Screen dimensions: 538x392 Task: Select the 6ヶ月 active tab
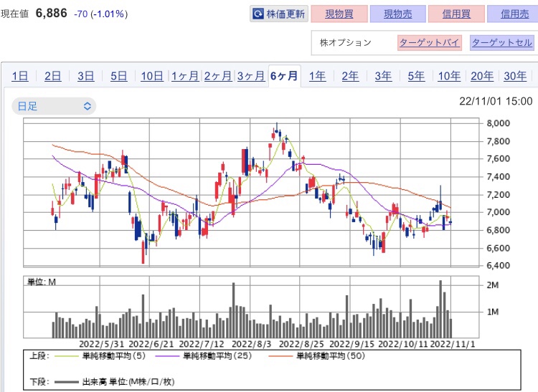pyautogui.click(x=284, y=76)
